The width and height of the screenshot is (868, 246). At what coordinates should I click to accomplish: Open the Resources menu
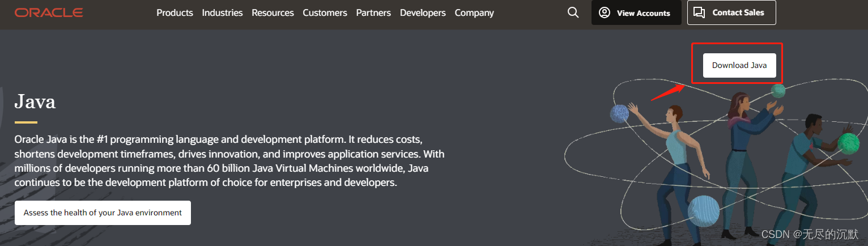[273, 12]
